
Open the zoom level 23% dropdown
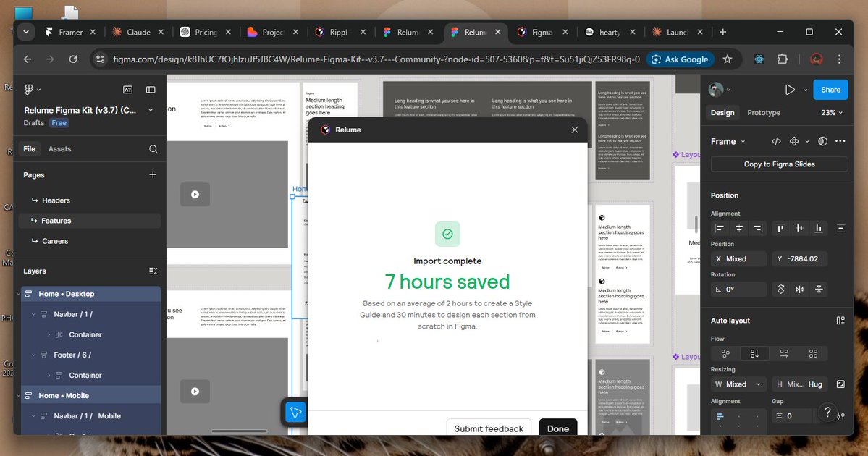(832, 112)
